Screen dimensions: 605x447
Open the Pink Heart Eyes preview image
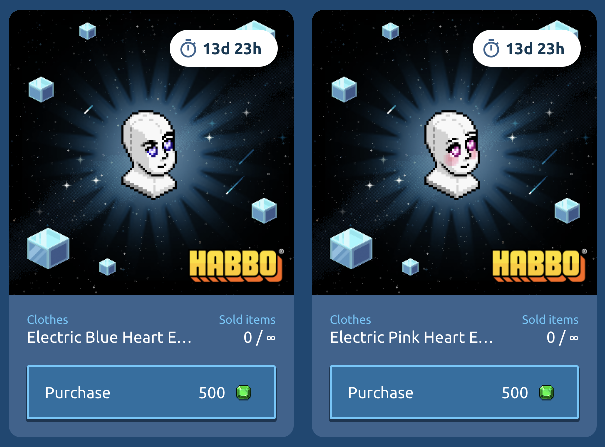(x=454, y=152)
